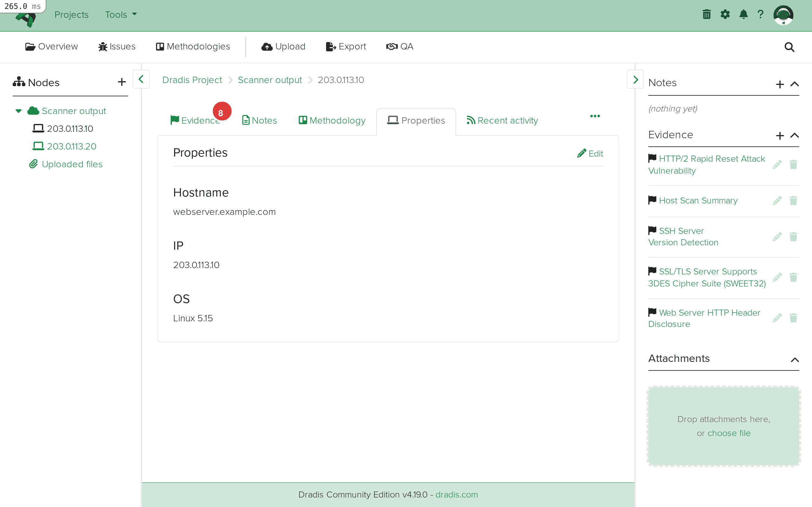Open the settings gear in top bar

click(x=725, y=15)
